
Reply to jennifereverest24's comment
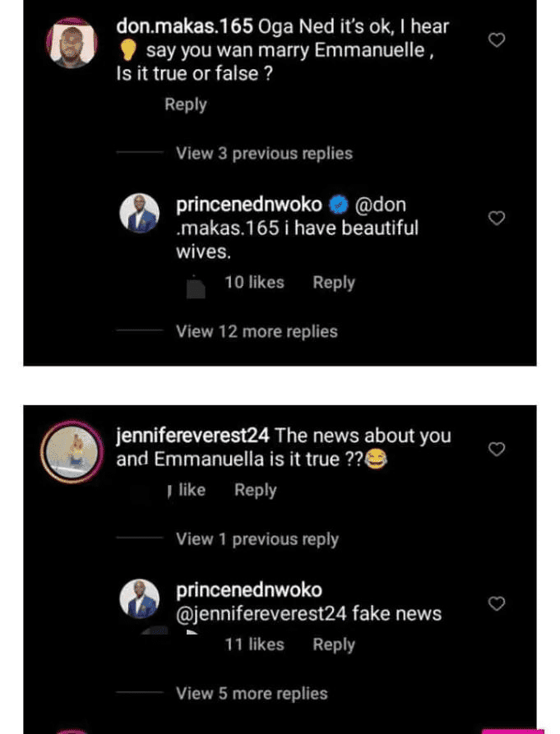(256, 490)
